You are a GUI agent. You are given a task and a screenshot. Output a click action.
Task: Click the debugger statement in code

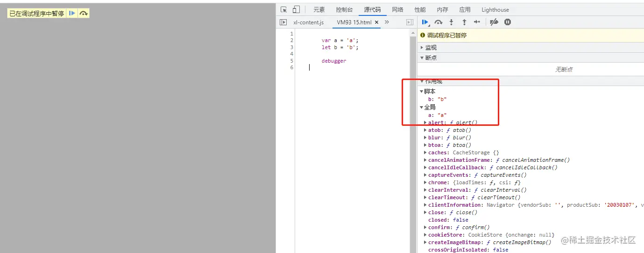point(334,61)
